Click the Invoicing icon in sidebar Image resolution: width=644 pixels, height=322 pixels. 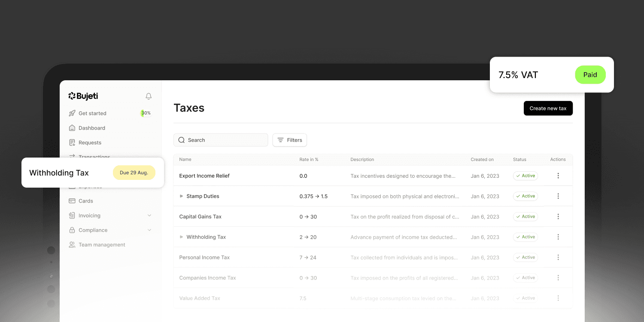tap(72, 216)
